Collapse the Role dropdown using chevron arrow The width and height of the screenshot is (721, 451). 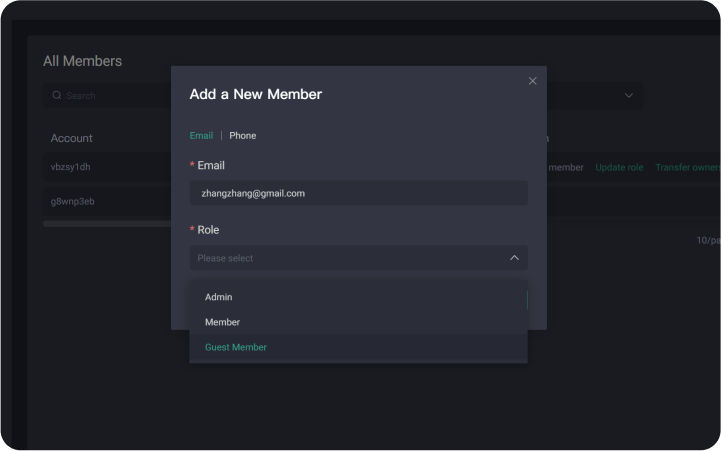click(514, 258)
